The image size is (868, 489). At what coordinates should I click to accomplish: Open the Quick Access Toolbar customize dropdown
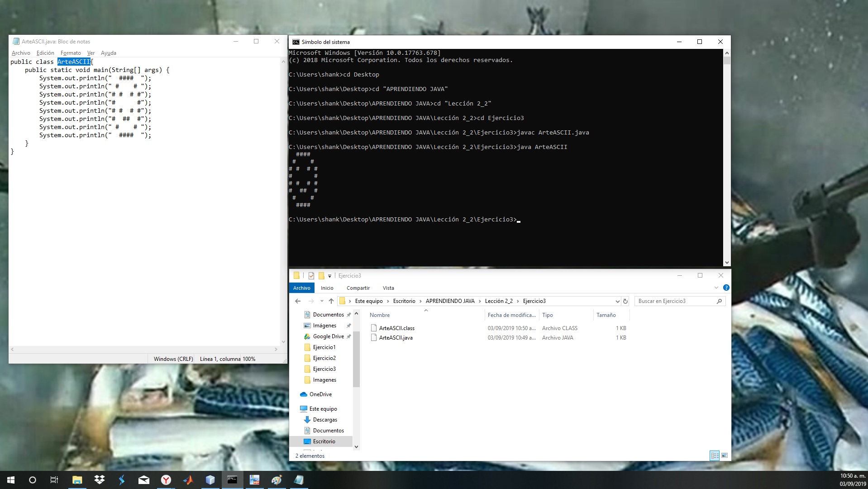(x=329, y=276)
